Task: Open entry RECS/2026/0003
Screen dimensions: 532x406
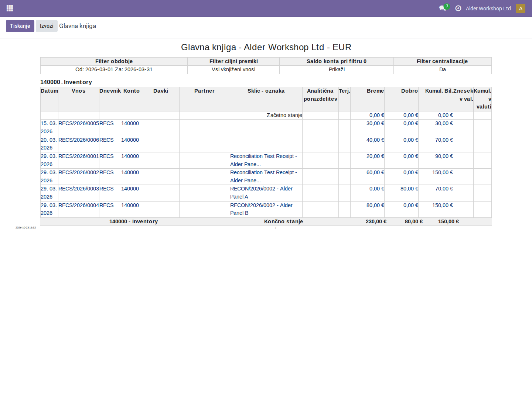Action: click(x=79, y=189)
